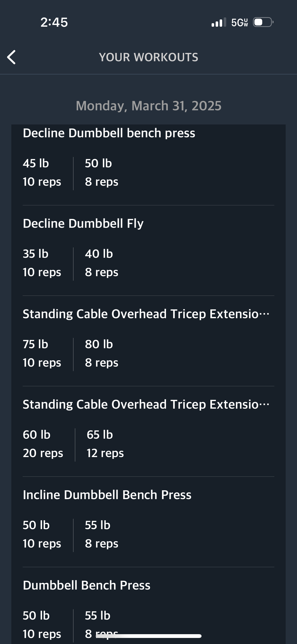Tap the 5G network indicator

240,22
